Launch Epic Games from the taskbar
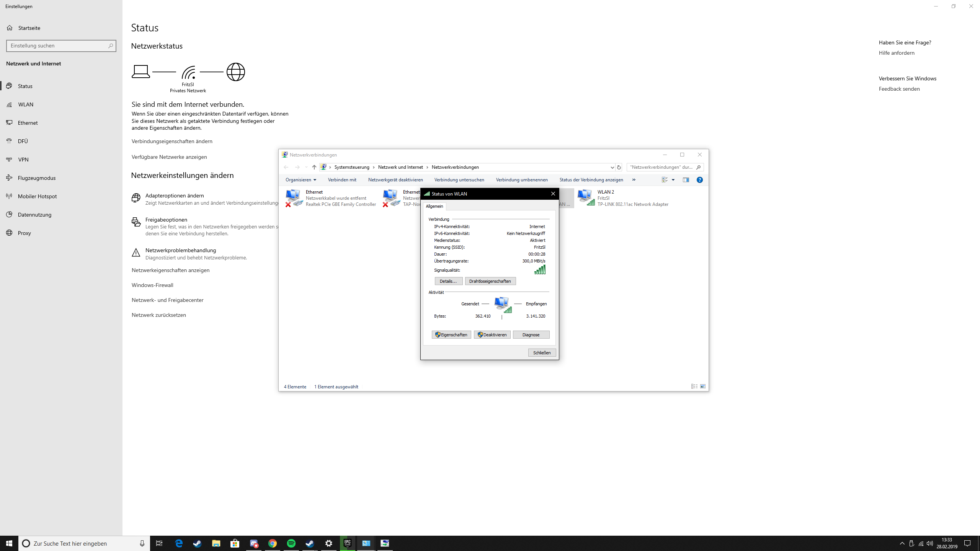 347,543
